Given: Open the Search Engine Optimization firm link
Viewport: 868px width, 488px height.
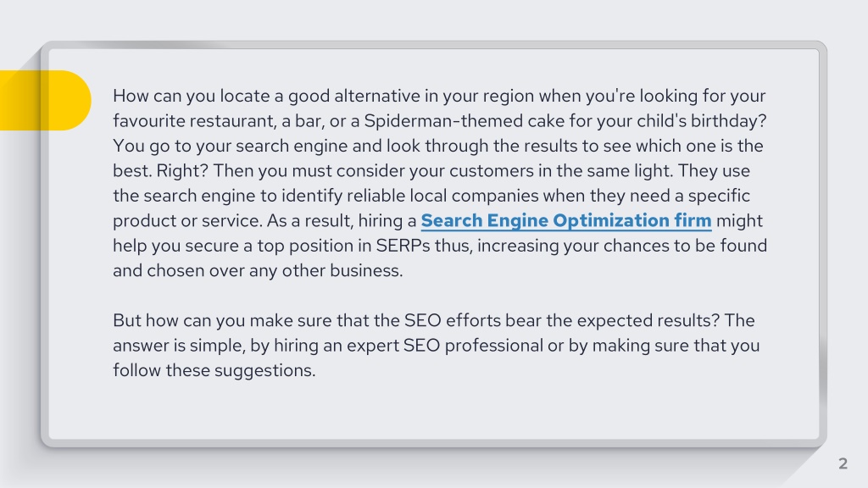Looking at the screenshot, I should click(565, 221).
